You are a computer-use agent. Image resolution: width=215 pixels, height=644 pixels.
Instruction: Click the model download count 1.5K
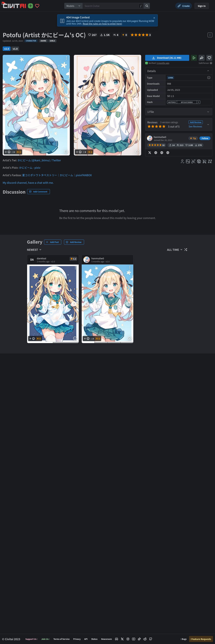click(x=105, y=35)
